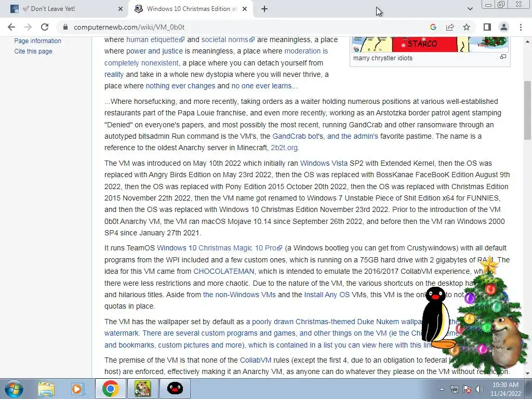
Task: Open the STARCO image thumbnail
Action: pyautogui.click(x=430, y=45)
